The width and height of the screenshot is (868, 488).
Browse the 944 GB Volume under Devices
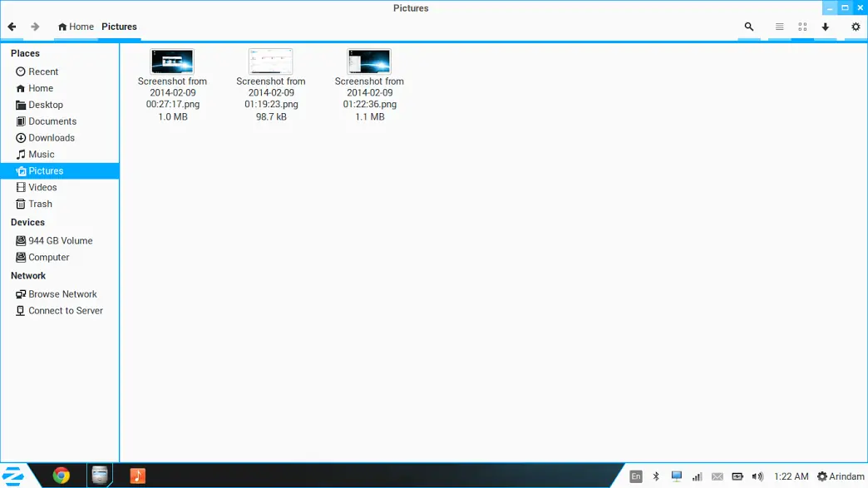pos(60,240)
